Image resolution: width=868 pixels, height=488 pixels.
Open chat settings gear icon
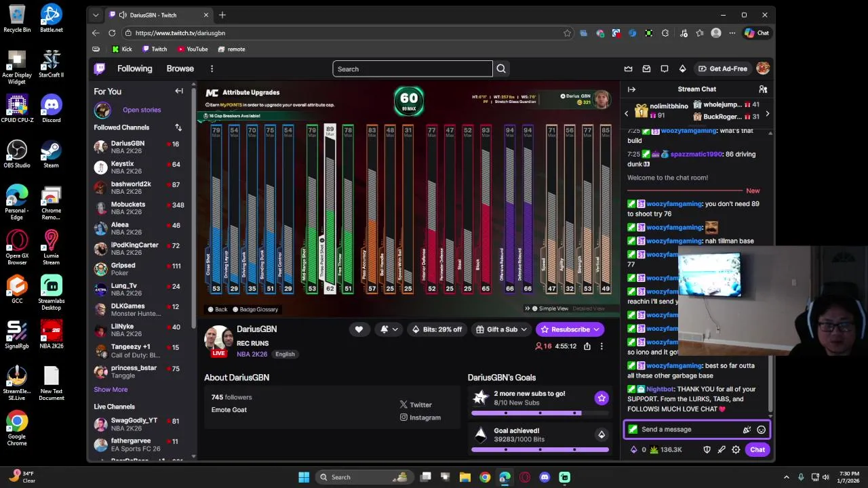(736, 449)
